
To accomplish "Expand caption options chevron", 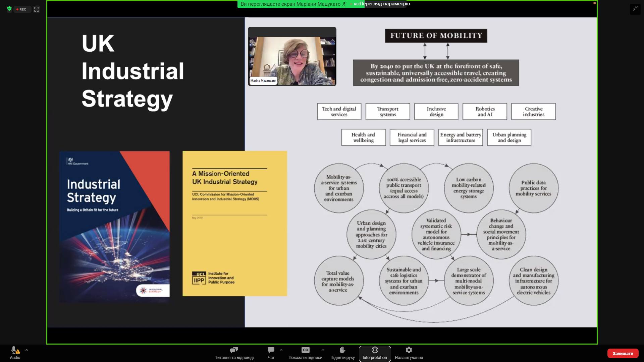I will (x=323, y=350).
